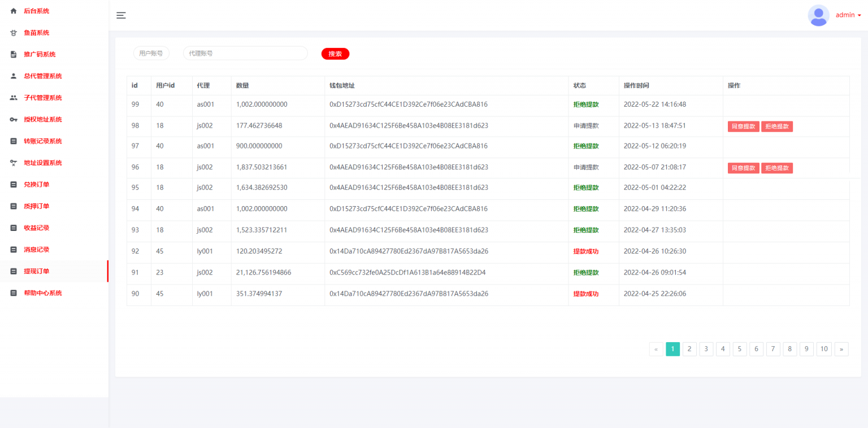Go to page 2 in the pagination
This screenshot has width=868, height=428.
coord(689,349)
